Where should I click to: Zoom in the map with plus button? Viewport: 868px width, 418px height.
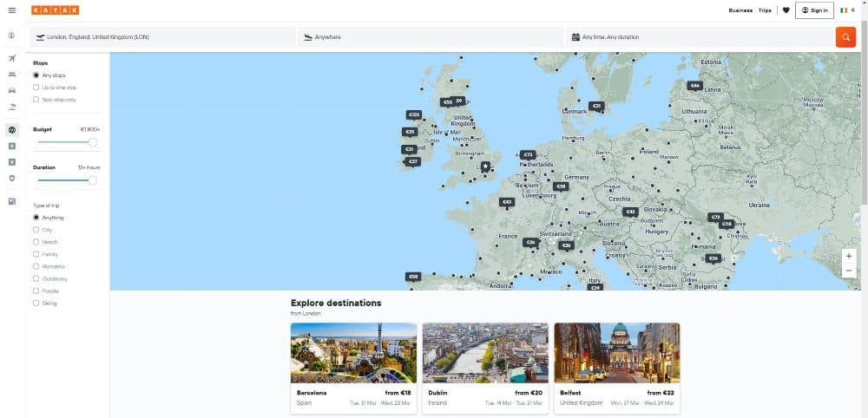tap(849, 256)
